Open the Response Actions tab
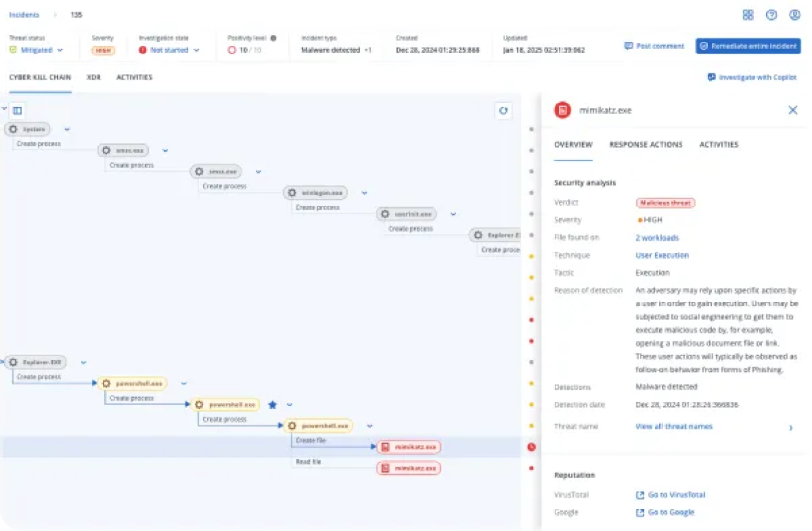Image resolution: width=812 pixels, height=531 pixels. click(645, 145)
